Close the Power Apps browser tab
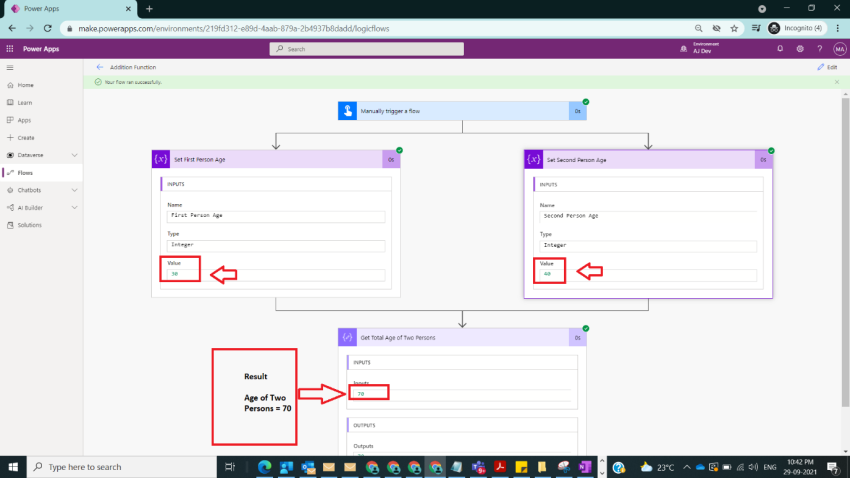 pos(128,9)
